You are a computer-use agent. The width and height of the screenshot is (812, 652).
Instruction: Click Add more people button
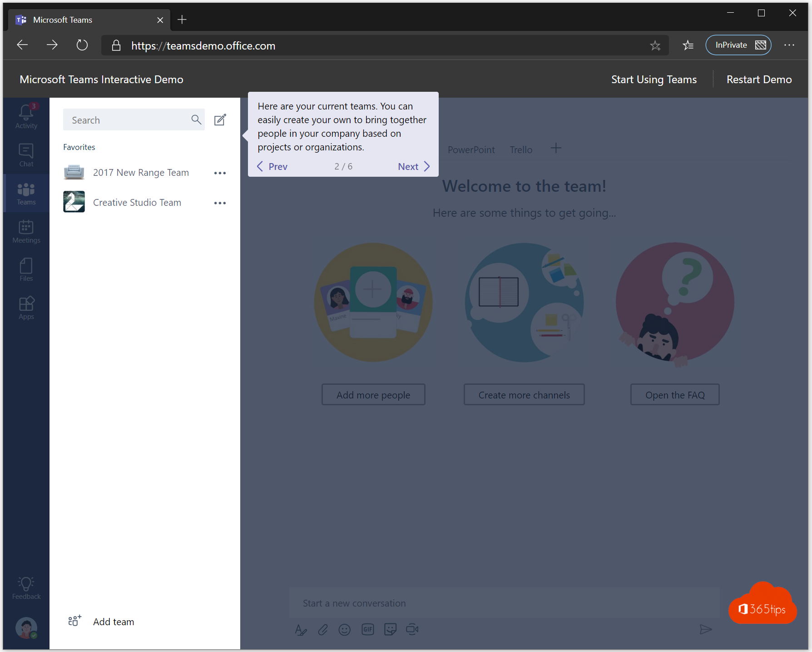(373, 394)
